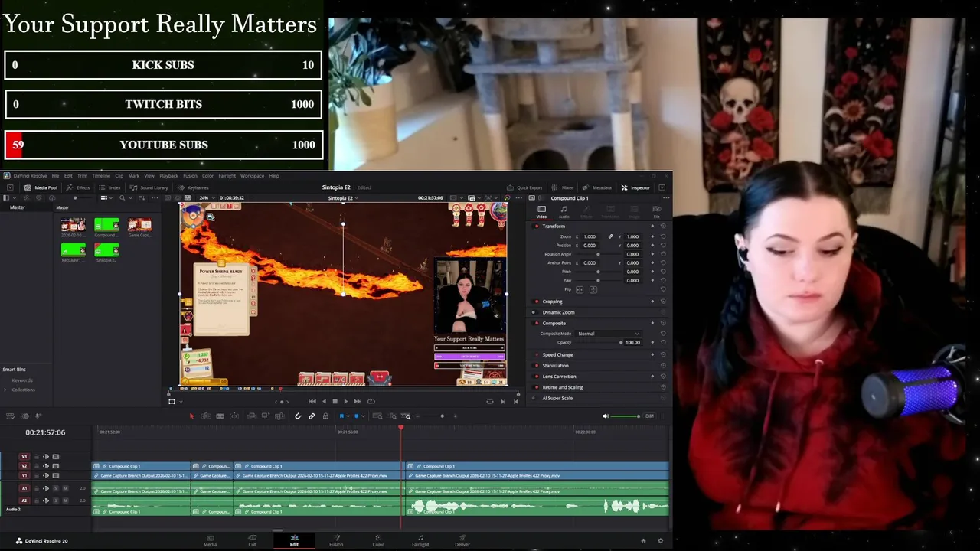The image size is (980, 551).
Task: Open the File tab in Inspector
Action: pos(656,211)
